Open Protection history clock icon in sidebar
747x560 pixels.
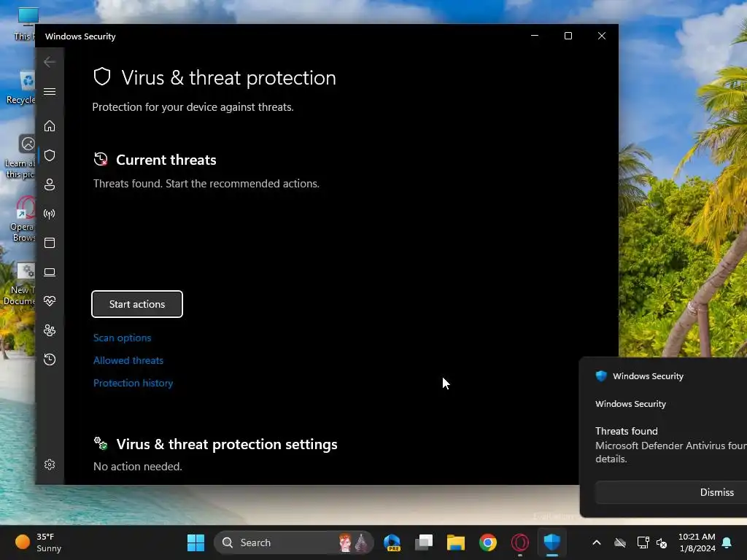click(50, 359)
